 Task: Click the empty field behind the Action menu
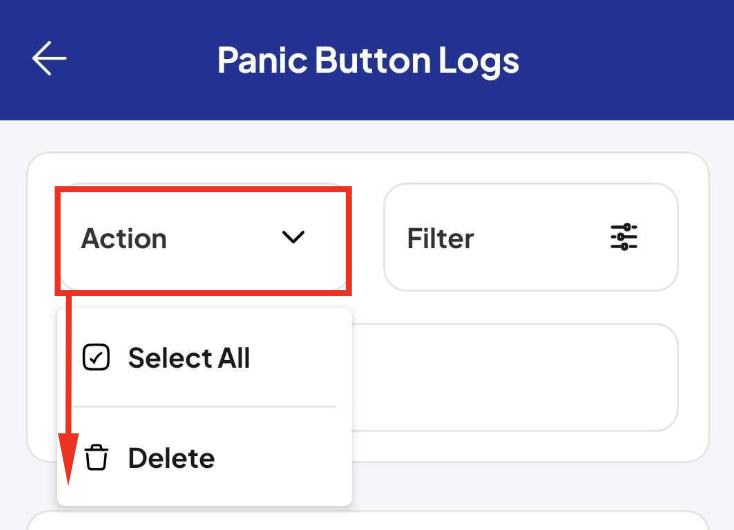[x=515, y=377]
